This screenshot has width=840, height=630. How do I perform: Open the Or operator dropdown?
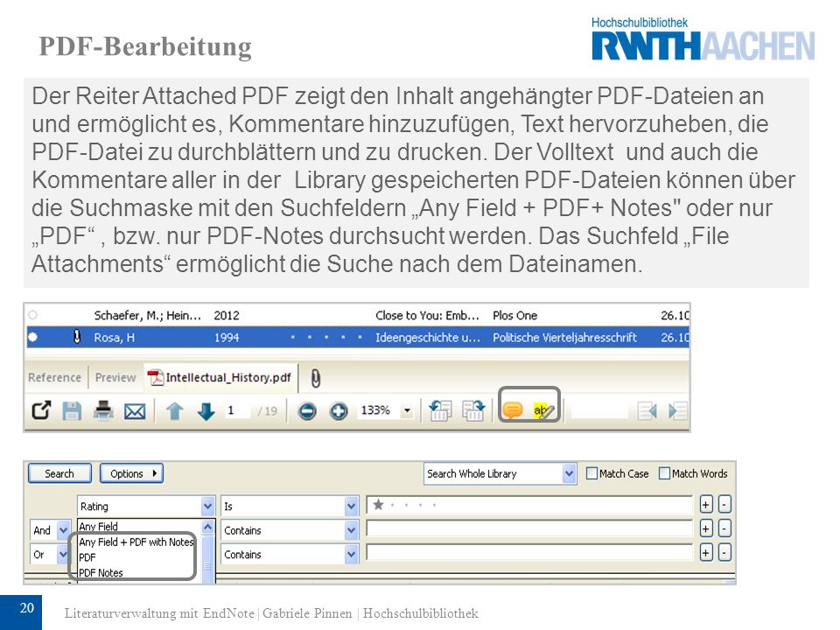pyautogui.click(x=63, y=555)
